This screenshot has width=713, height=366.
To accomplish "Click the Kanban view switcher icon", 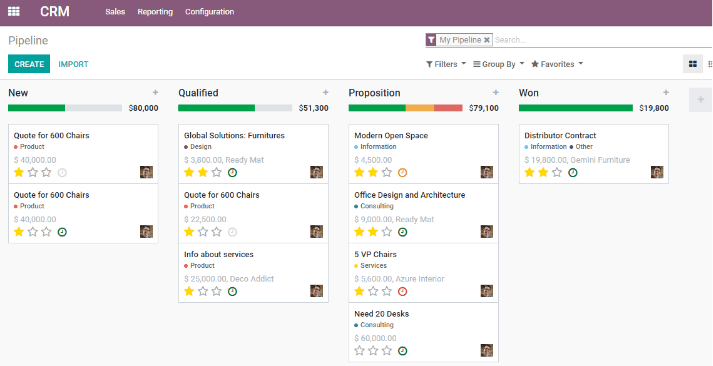I will pos(693,64).
